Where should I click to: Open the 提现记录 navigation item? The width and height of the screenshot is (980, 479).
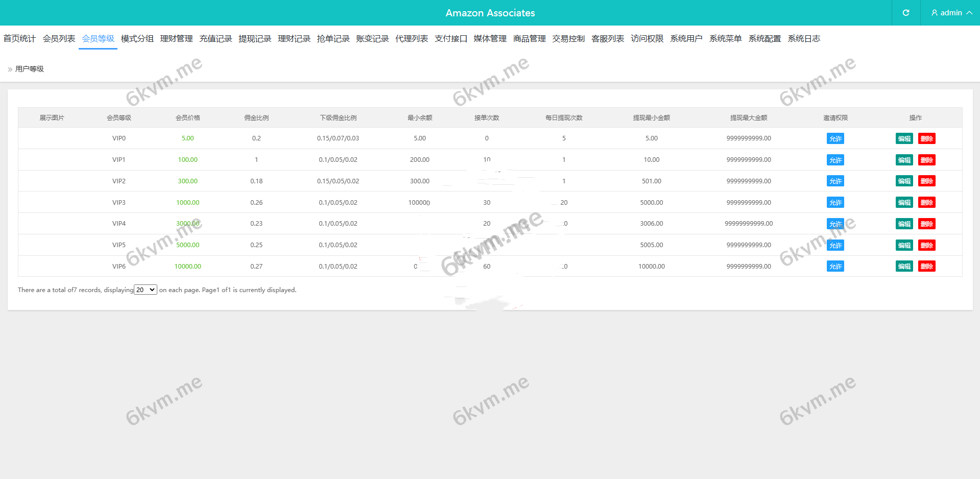click(x=255, y=39)
